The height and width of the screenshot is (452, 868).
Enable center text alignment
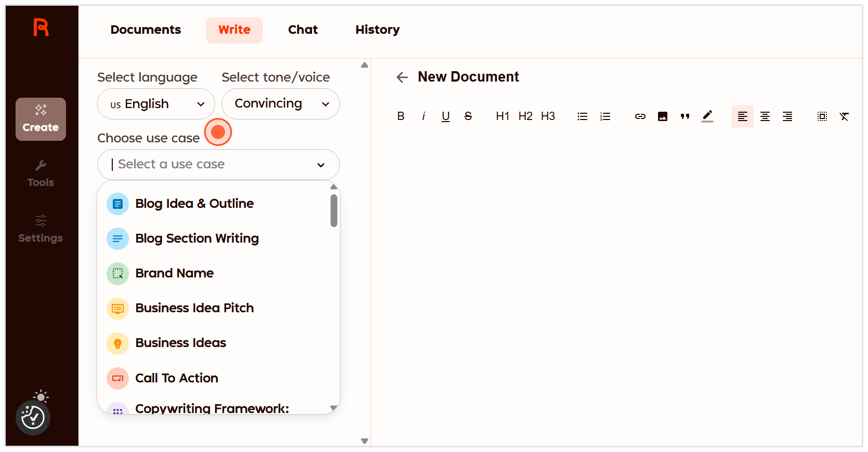click(765, 116)
